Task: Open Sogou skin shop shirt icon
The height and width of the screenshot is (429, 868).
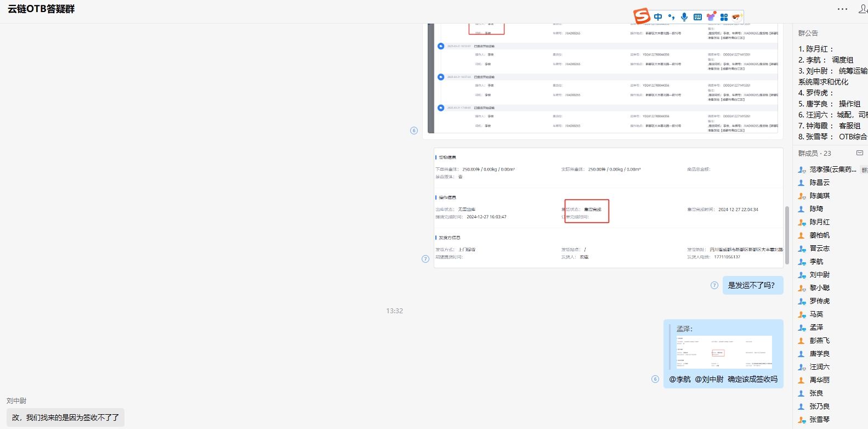Action: (x=711, y=16)
